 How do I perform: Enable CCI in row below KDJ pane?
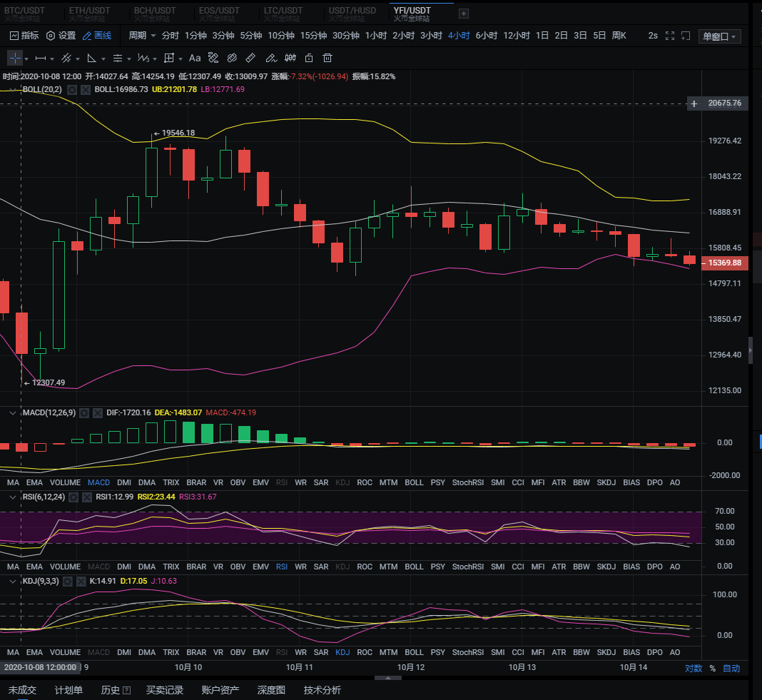pos(518,652)
